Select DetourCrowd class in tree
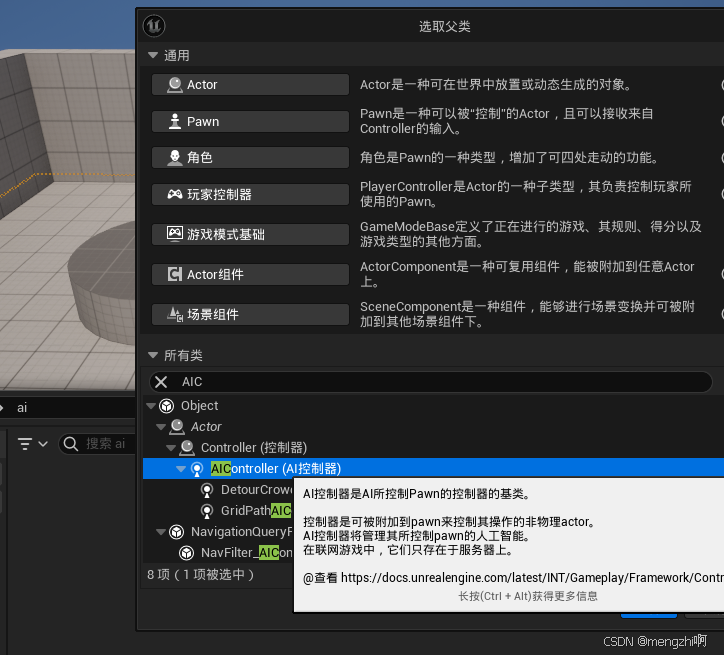The width and height of the screenshot is (724, 655). tap(257, 490)
